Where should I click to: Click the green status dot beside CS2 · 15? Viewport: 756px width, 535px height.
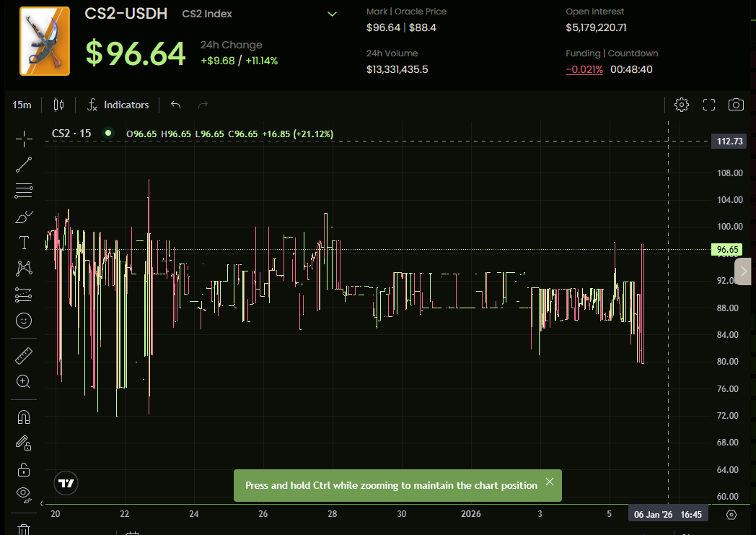(108, 133)
